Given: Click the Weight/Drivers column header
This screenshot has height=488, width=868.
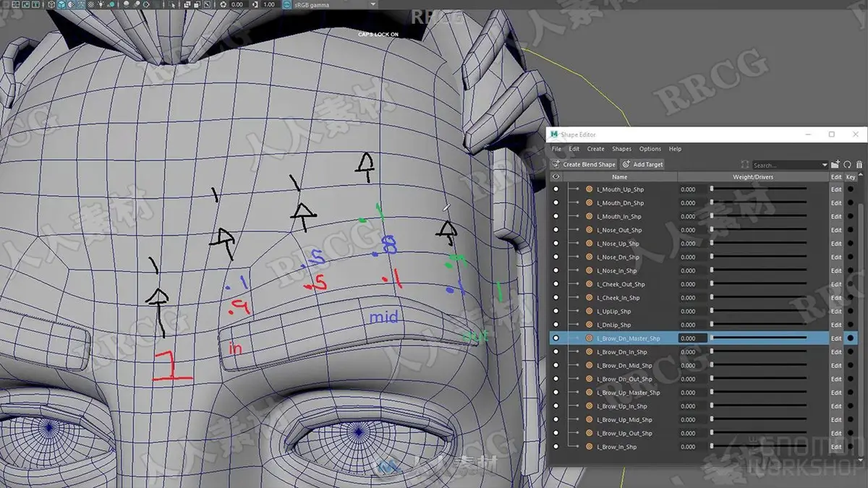Looking at the screenshot, I should point(753,176).
